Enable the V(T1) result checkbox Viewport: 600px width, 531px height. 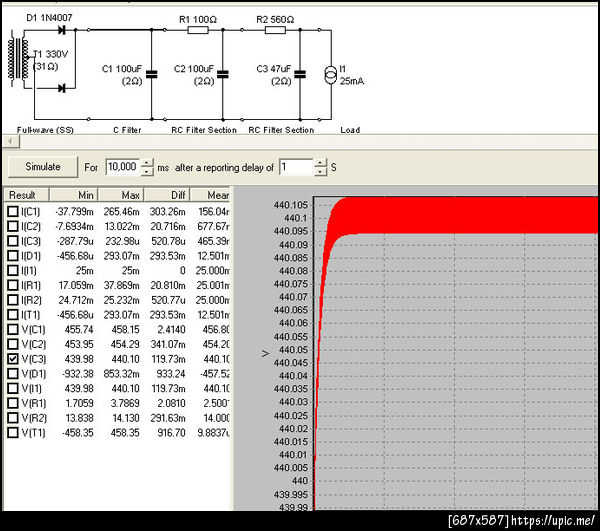[13, 433]
